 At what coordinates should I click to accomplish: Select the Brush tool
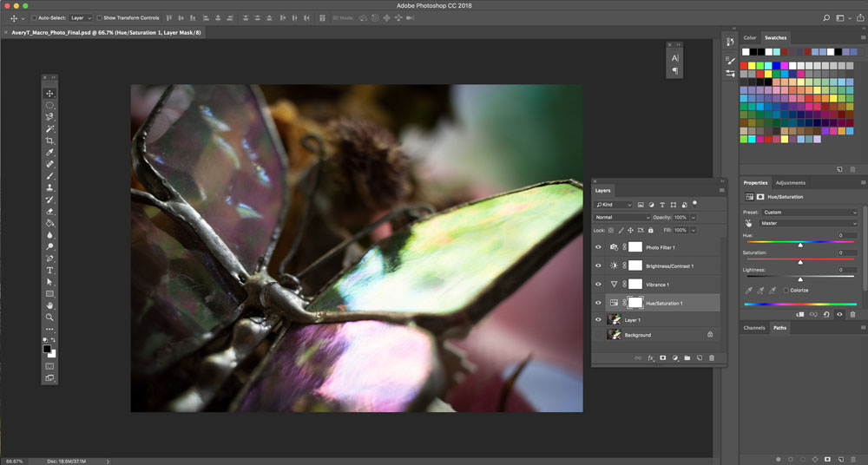point(49,176)
